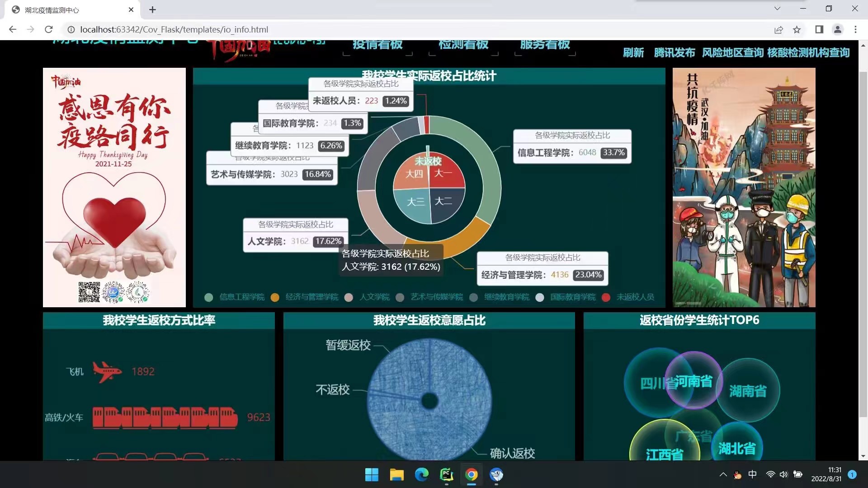Open PyCharm from the taskbar
The width and height of the screenshot is (868, 488).
446,474
